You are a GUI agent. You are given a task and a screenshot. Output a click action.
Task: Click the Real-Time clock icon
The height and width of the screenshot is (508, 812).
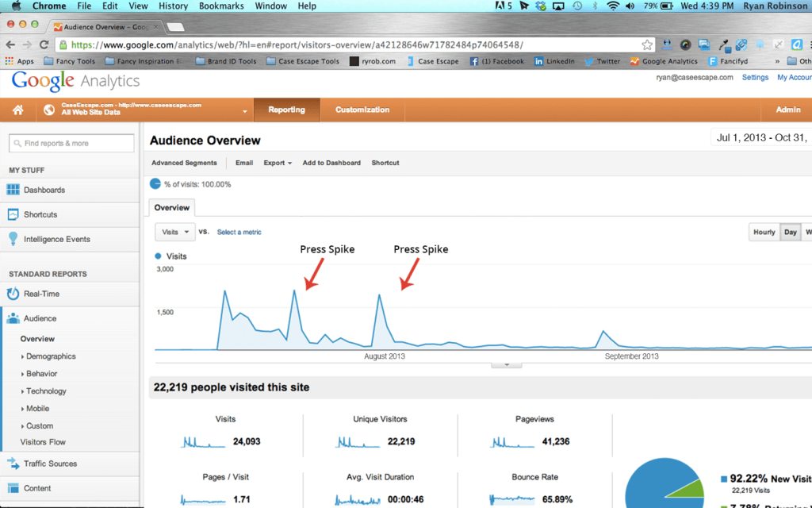[13, 294]
